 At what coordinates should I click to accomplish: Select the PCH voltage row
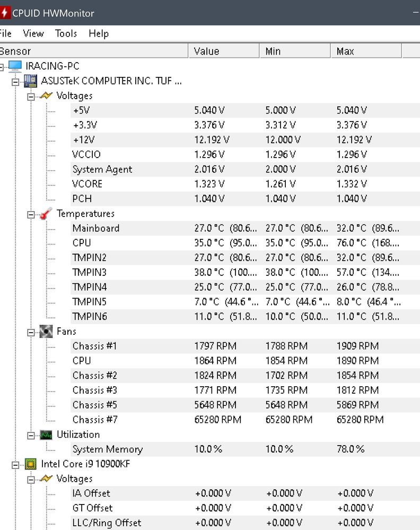tap(245, 198)
